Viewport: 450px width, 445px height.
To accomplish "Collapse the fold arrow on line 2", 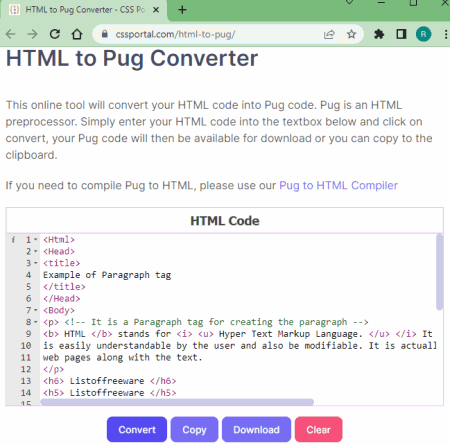I will (36, 251).
